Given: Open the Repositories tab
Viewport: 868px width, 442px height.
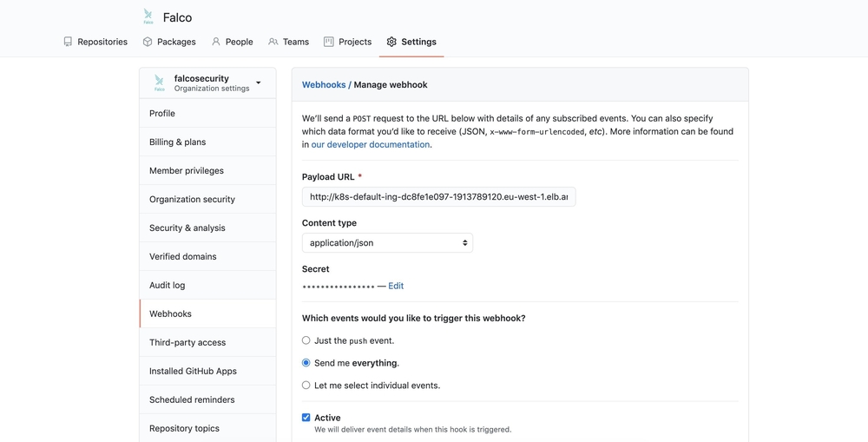Looking at the screenshot, I should coord(95,42).
